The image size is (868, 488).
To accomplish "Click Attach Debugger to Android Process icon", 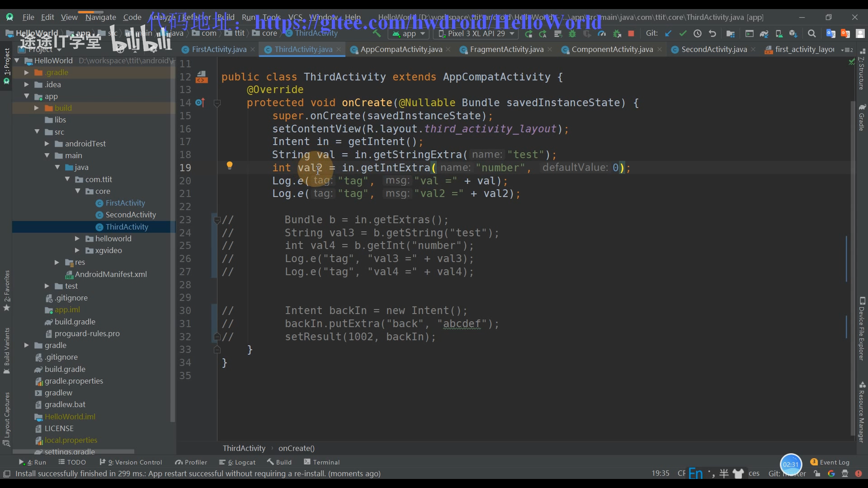I will pyautogui.click(x=617, y=34).
